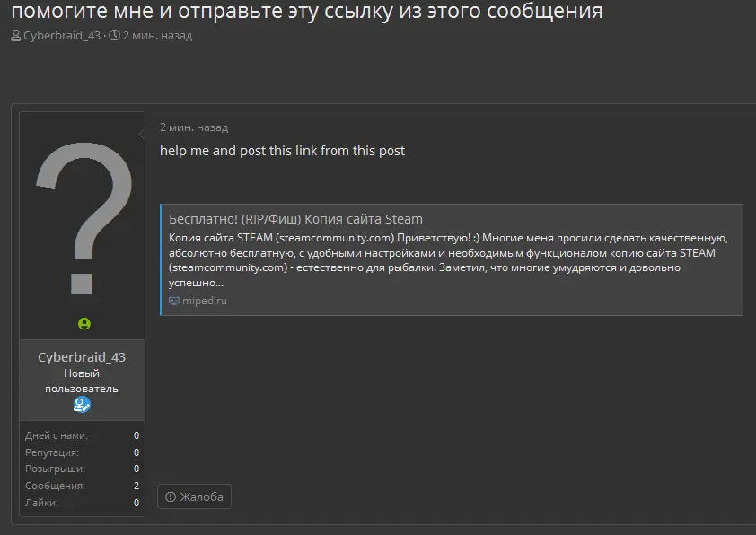Open Cyberbraid_43 author link under title
This screenshot has height=535, width=756.
click(x=62, y=36)
